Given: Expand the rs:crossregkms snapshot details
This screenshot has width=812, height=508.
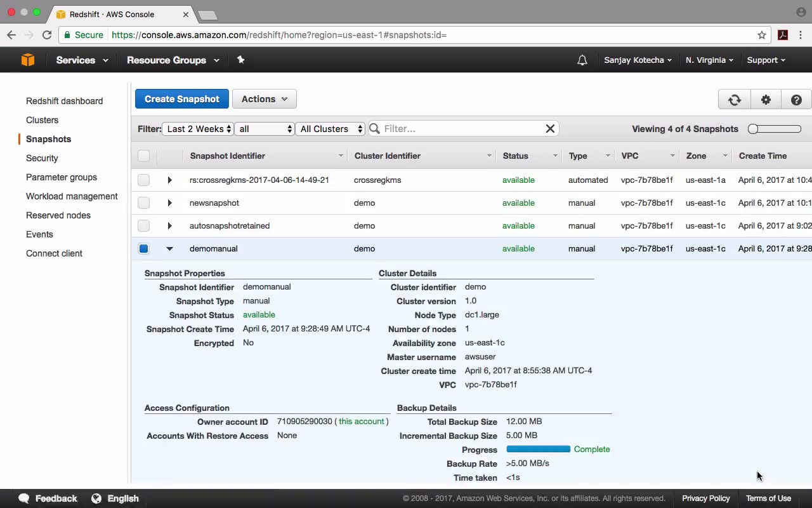Looking at the screenshot, I should [x=169, y=180].
